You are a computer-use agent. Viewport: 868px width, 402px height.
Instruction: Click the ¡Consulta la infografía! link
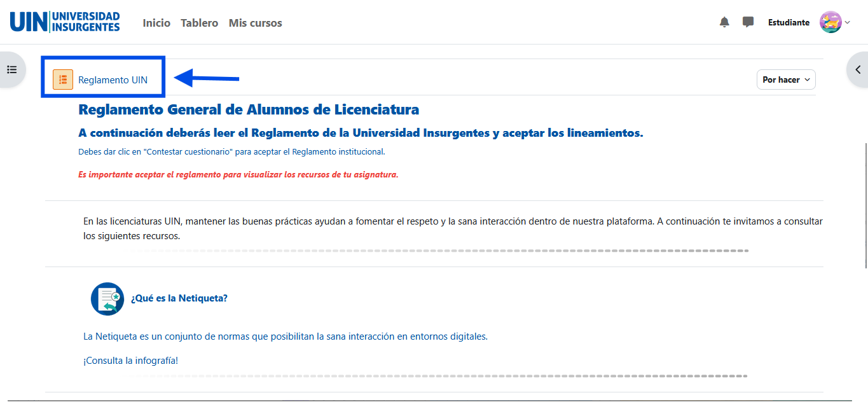130,361
